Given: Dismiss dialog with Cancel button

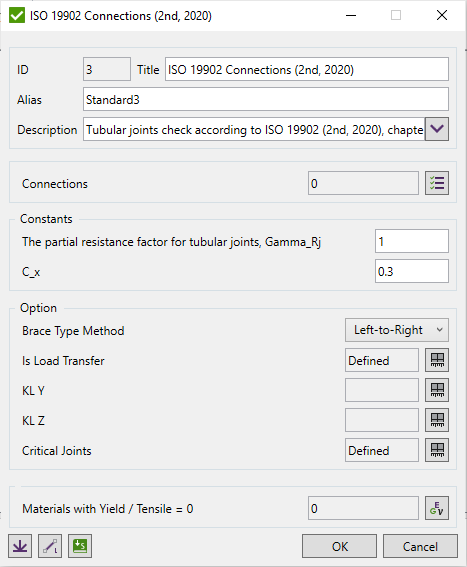Looking at the screenshot, I should pos(420,546).
